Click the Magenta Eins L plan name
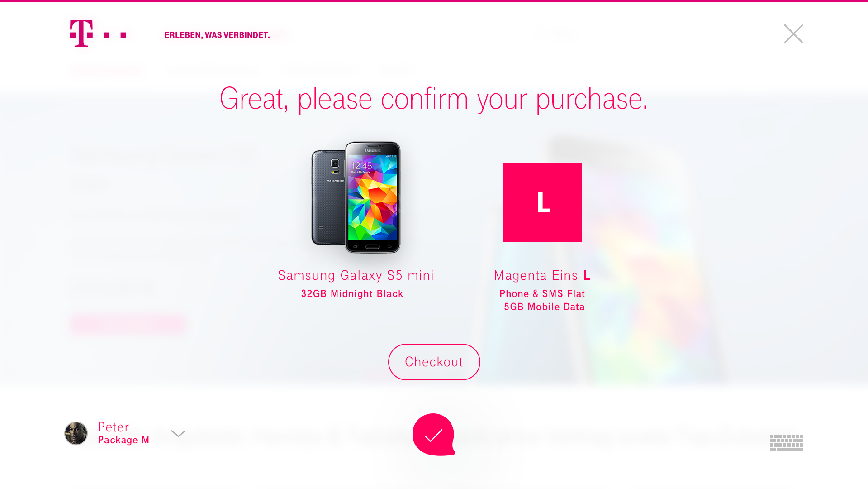The height and width of the screenshot is (489, 868). (x=542, y=275)
